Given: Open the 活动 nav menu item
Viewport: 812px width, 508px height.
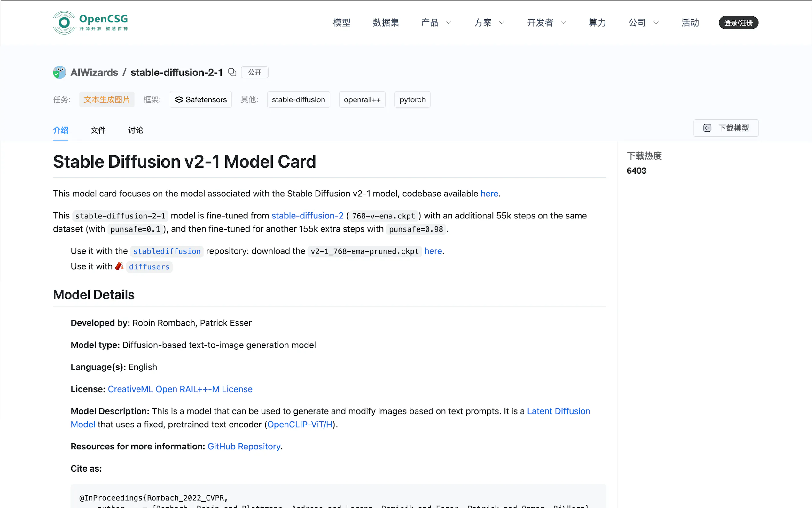Looking at the screenshot, I should tap(690, 22).
